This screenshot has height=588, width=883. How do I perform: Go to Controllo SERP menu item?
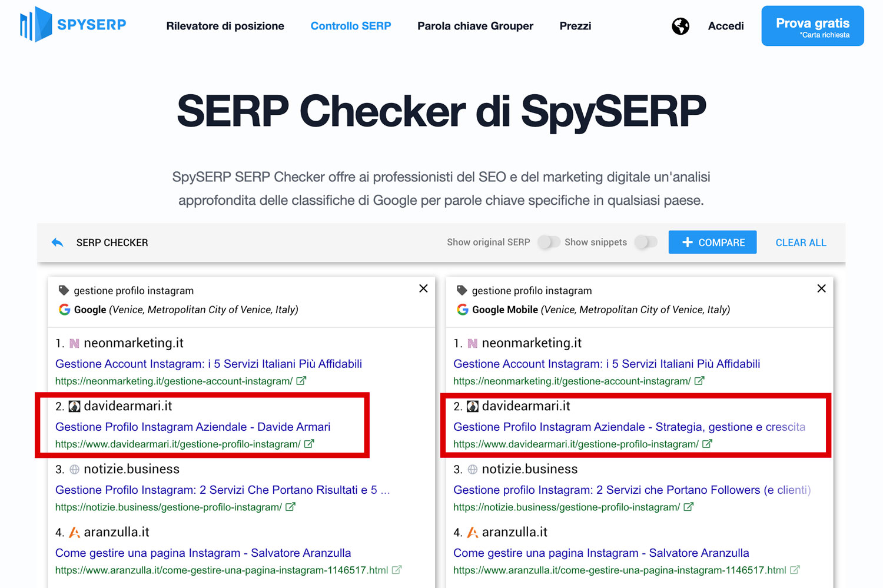[x=351, y=26]
